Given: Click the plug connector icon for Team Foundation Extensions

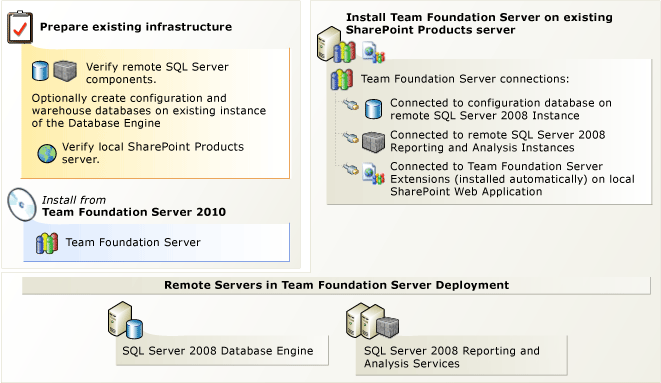Looking at the screenshot, I should (x=350, y=169).
